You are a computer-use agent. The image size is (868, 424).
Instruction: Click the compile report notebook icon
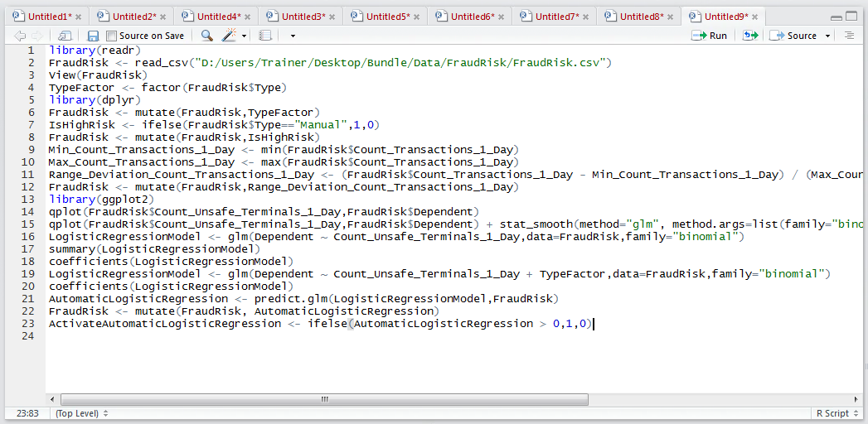pos(265,36)
